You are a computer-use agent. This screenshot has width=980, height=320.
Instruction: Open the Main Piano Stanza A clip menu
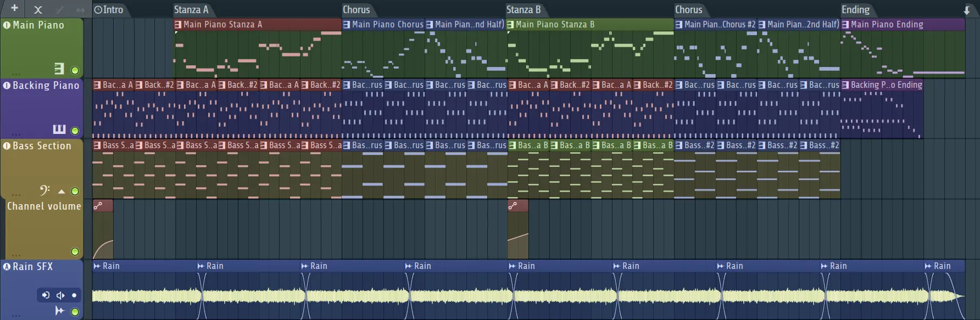[x=178, y=25]
